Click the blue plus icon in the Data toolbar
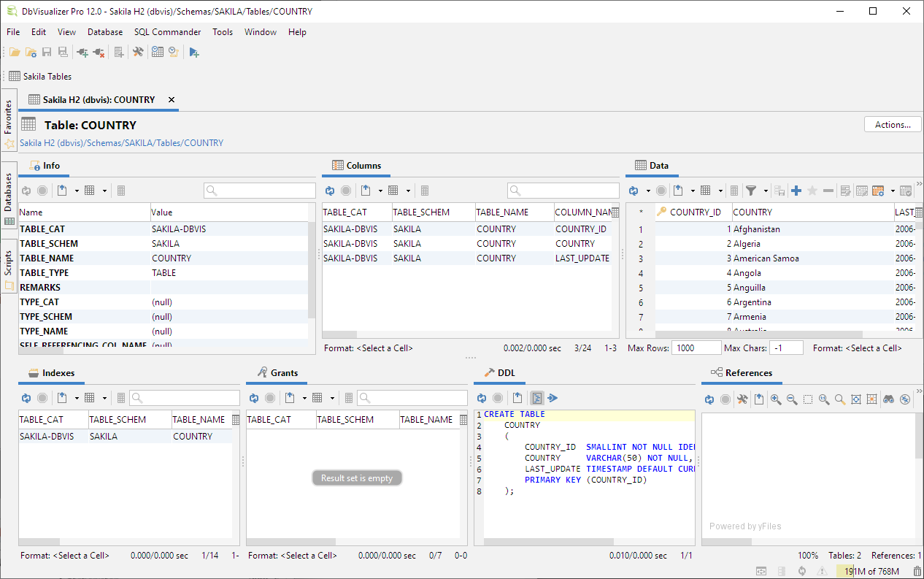The height and width of the screenshot is (579, 924). [x=796, y=191]
